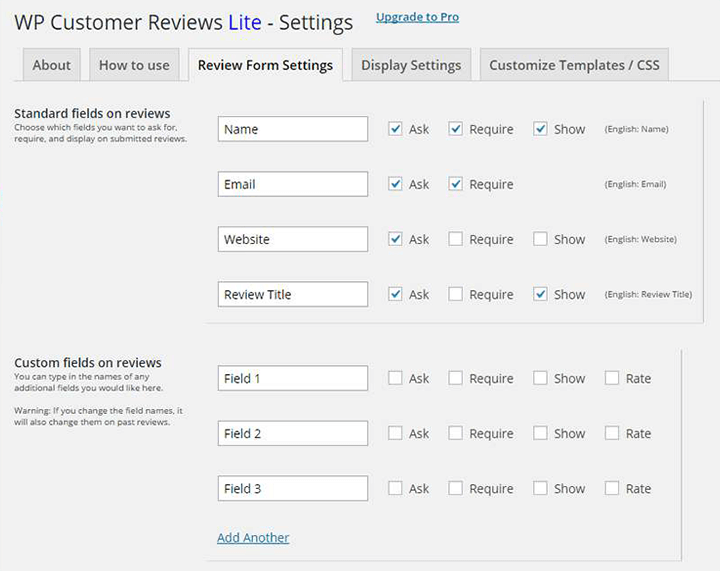Image resolution: width=720 pixels, height=571 pixels.
Task: Click the 'Custom fields on reviews' heading
Action: [88, 363]
